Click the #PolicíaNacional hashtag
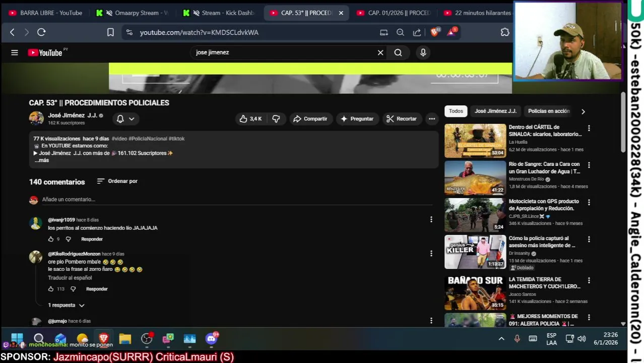The width and height of the screenshot is (644, 363). pyautogui.click(x=148, y=139)
